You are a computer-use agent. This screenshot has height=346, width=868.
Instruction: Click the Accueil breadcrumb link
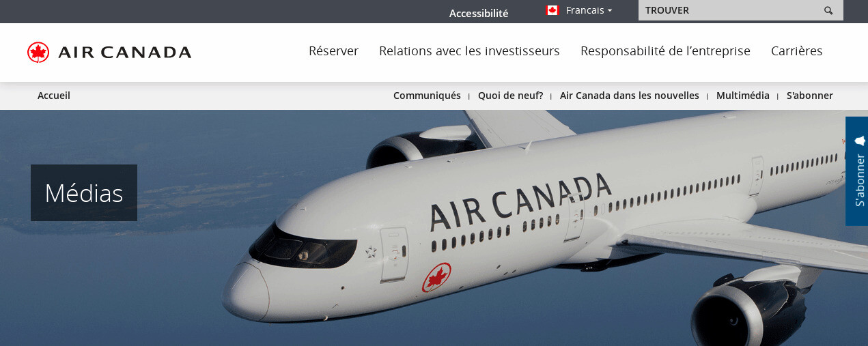[x=54, y=96]
